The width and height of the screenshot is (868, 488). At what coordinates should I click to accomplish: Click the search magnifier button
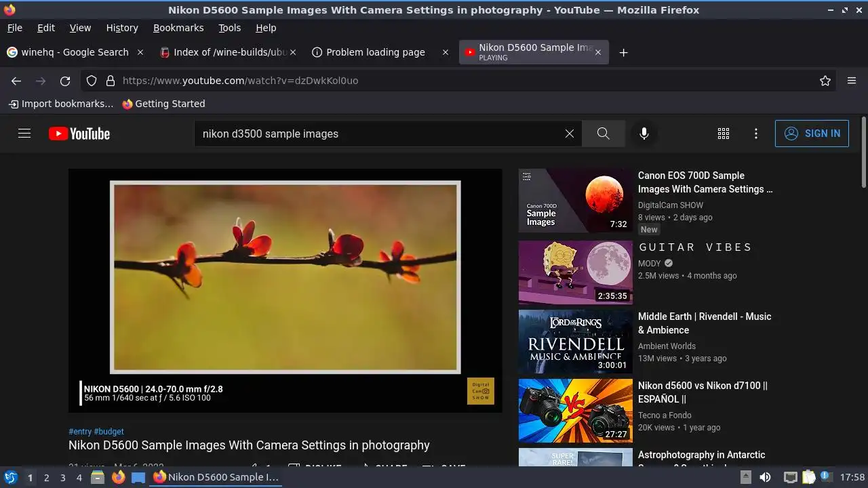coord(604,134)
